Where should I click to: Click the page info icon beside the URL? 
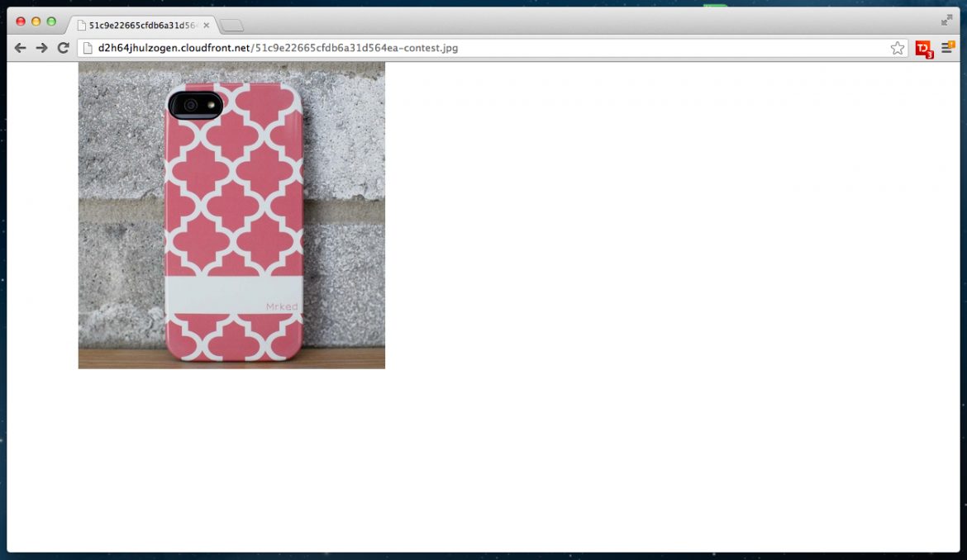coord(88,48)
